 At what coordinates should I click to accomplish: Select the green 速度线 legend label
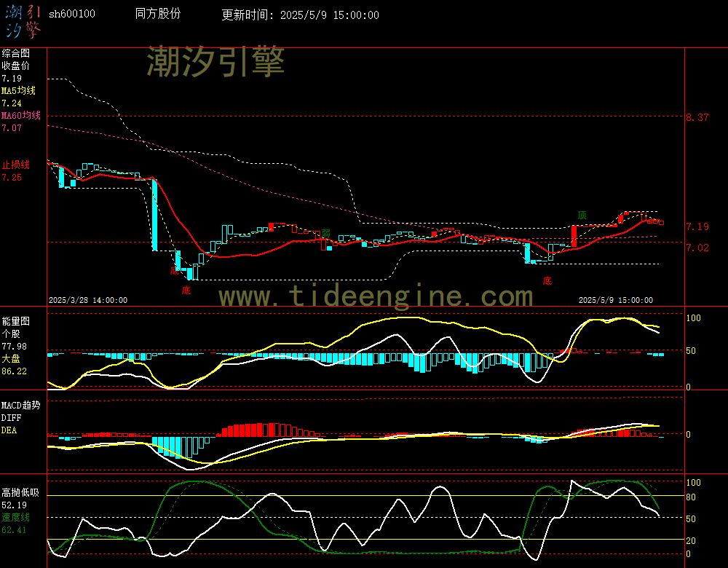coord(16,517)
